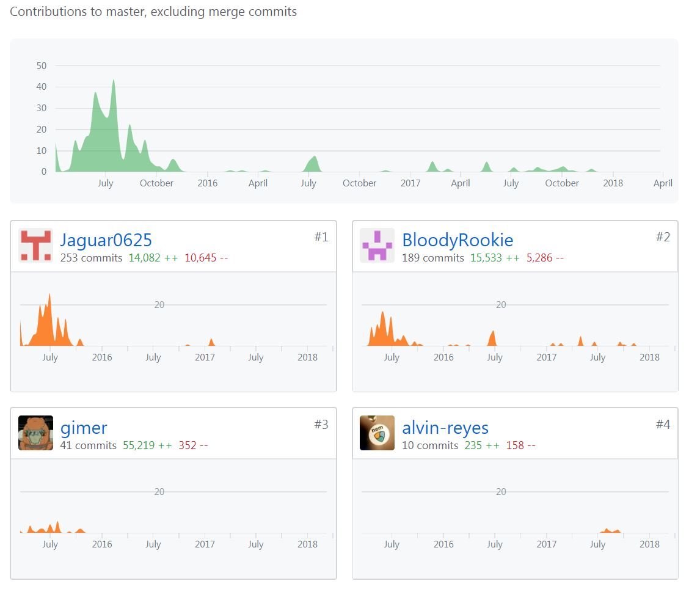Click the #1 rank label
The height and width of the screenshot is (600, 700).
click(321, 237)
